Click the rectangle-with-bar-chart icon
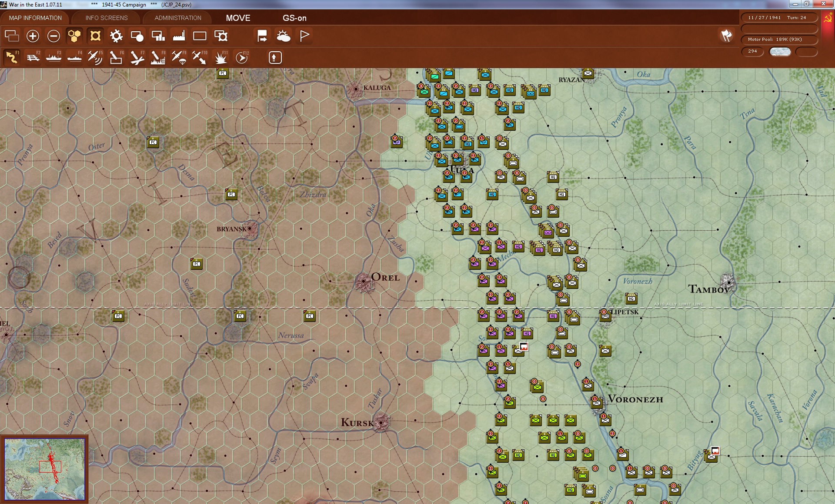835x504 pixels. (158, 36)
